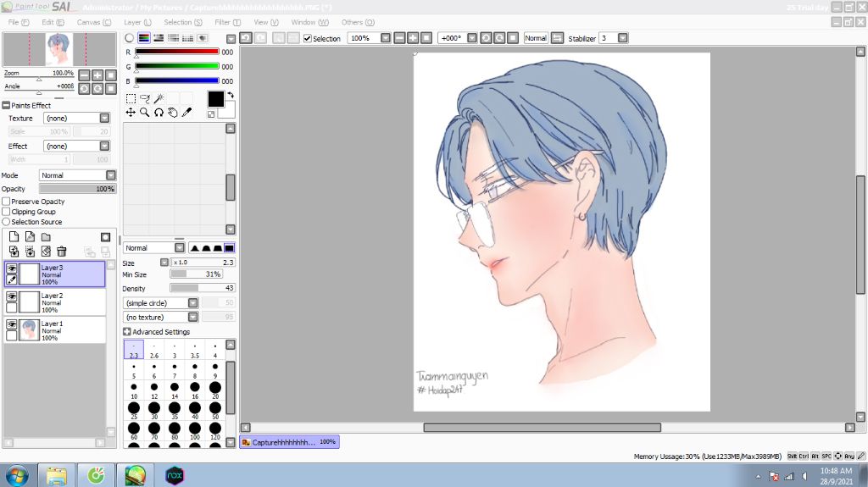The image size is (868, 487).
Task: Select the Lasso tool
Action: pos(144,98)
